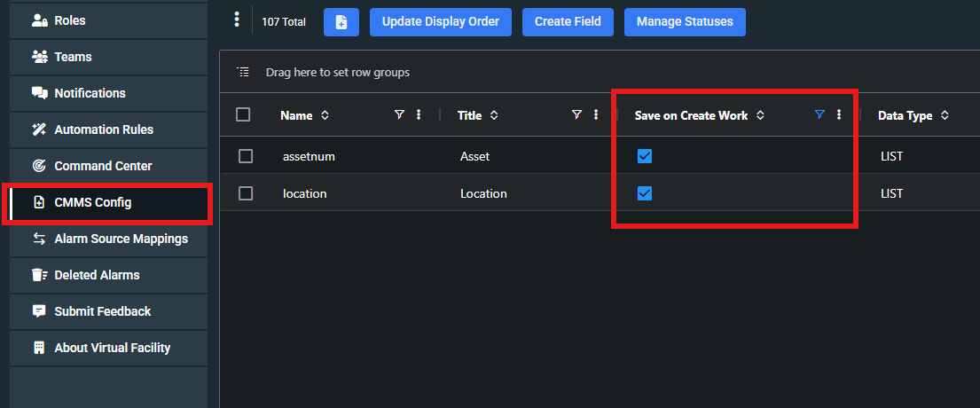Screen dimensions: 980x408
Task: Uncheck Save on Create Work for assetnum
Action: click(645, 156)
